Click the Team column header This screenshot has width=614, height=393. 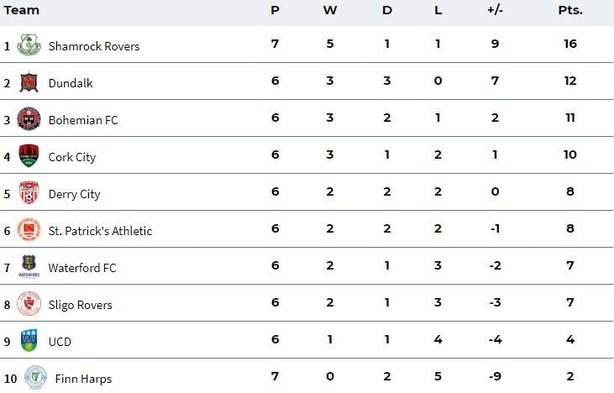point(22,10)
